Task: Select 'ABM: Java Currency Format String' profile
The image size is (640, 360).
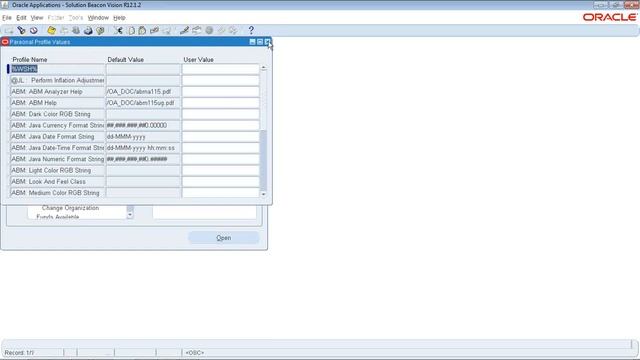Action: (57, 125)
